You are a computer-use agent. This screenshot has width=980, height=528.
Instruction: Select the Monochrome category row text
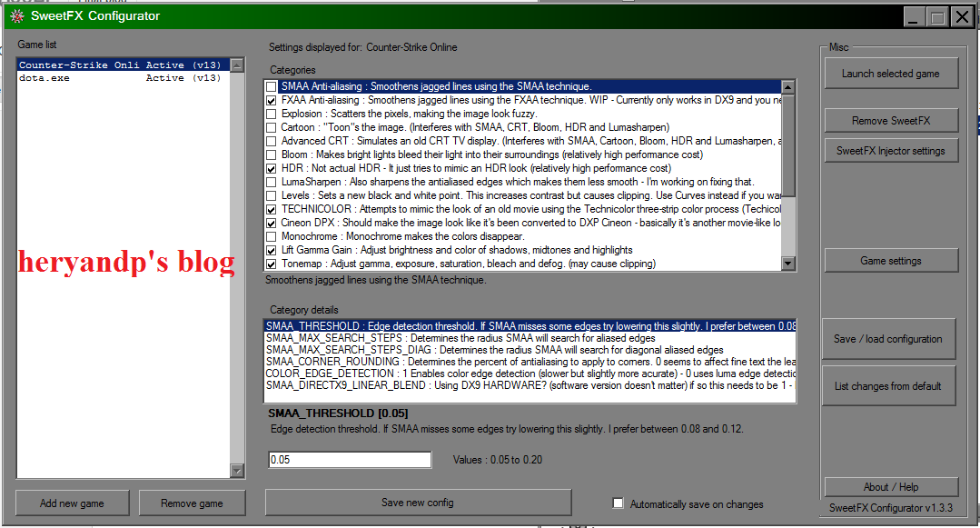point(402,236)
